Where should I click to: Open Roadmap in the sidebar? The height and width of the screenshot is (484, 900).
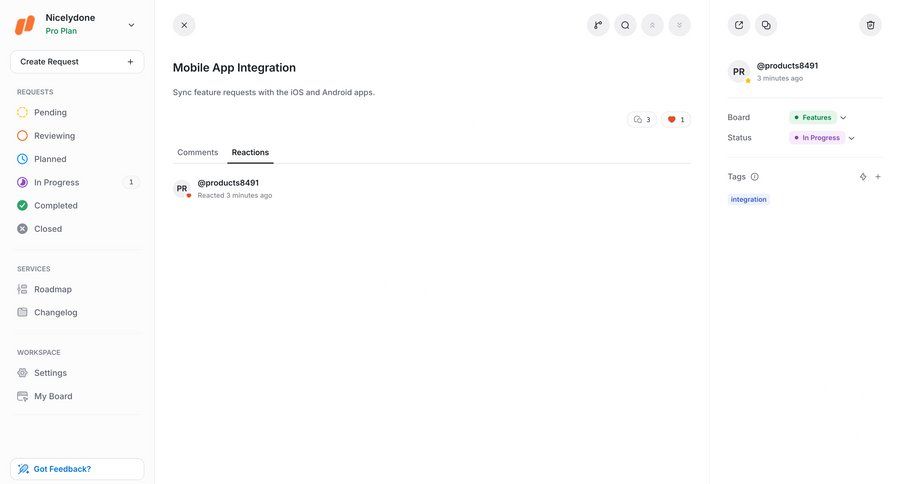point(52,289)
